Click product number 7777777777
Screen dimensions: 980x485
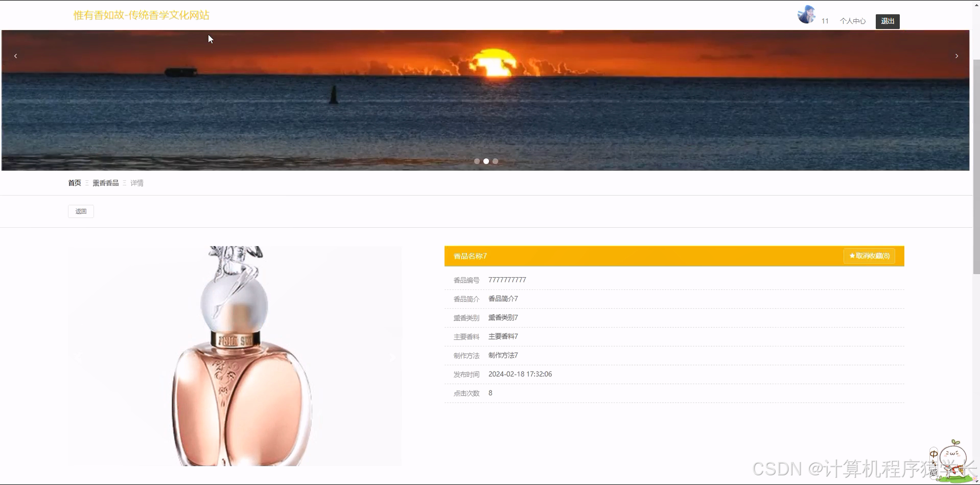click(507, 280)
